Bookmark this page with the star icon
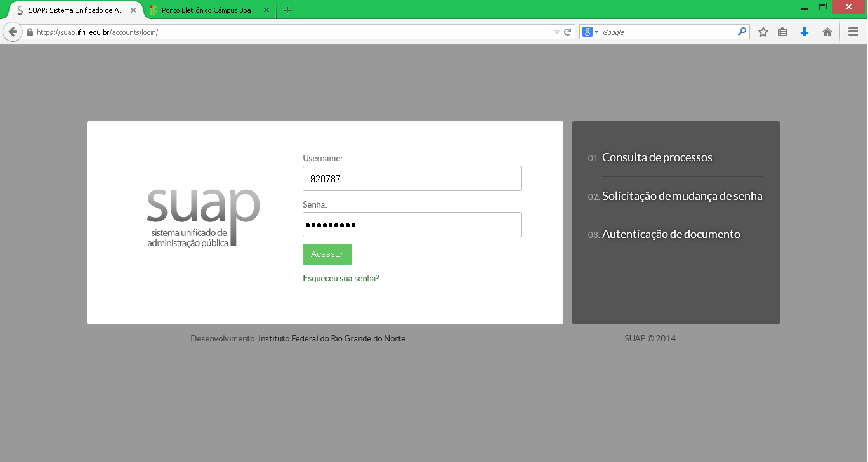 tap(763, 32)
